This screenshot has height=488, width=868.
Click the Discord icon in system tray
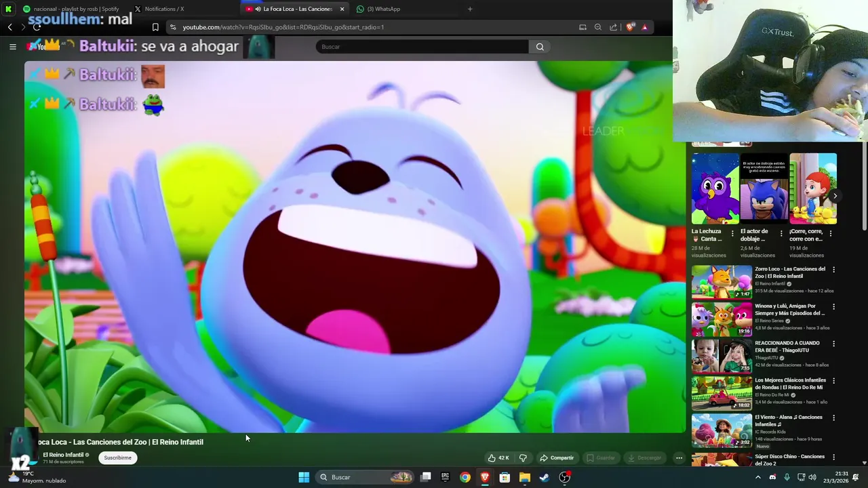pos(772,477)
